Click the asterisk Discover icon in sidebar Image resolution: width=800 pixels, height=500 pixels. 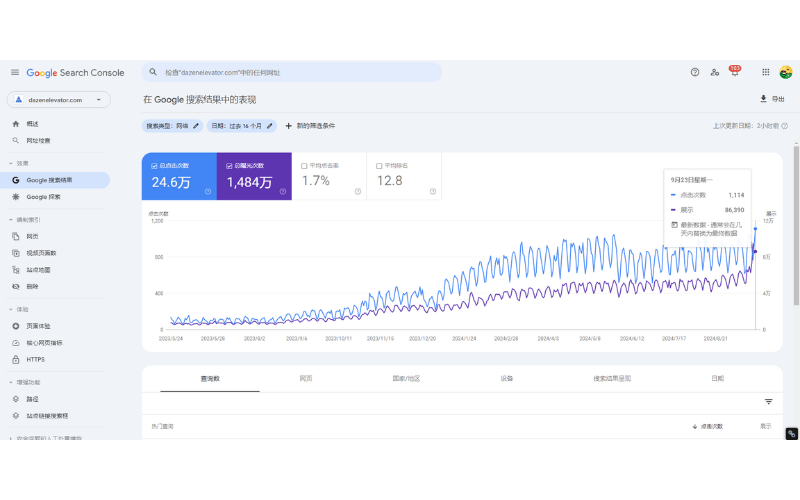(x=15, y=197)
